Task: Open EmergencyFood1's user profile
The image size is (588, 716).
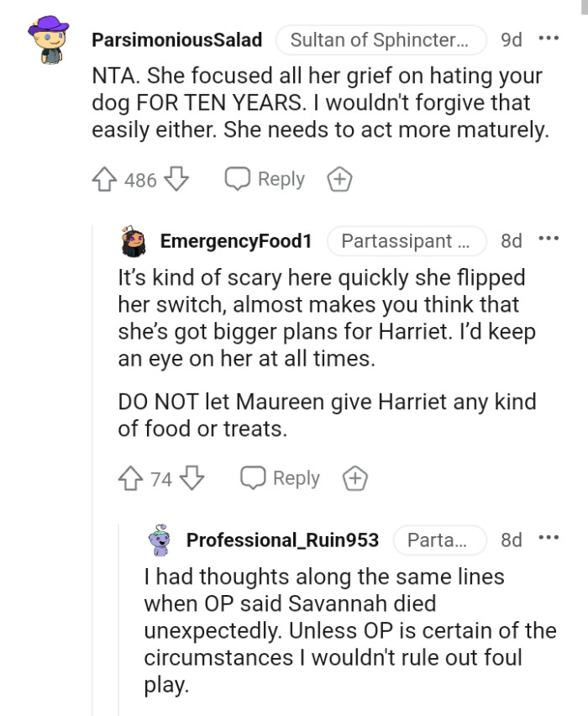Action: pos(237,241)
